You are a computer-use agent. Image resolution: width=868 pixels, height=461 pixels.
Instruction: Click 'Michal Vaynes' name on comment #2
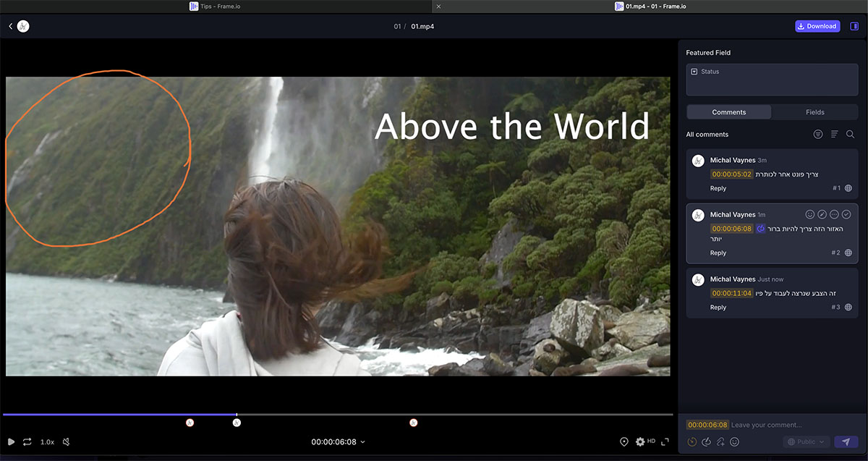(733, 215)
